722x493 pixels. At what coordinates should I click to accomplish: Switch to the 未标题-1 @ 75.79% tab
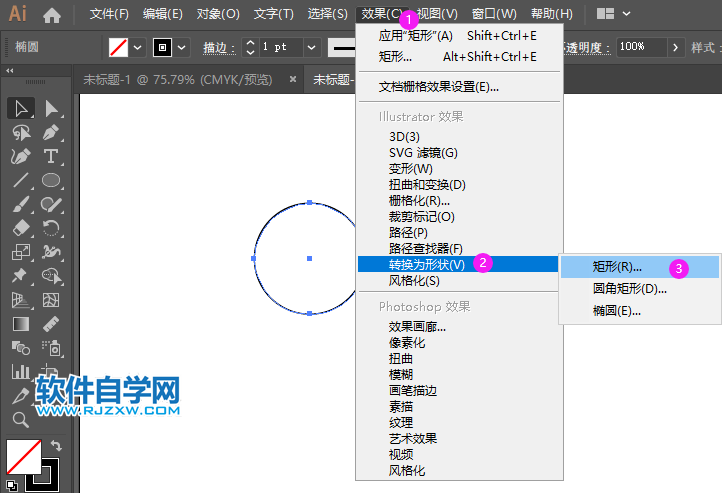178,80
